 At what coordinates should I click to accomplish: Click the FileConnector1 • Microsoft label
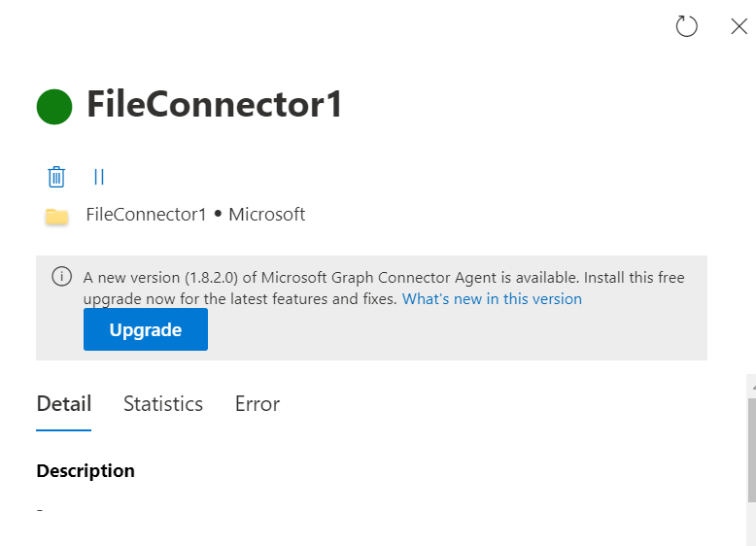pos(195,215)
